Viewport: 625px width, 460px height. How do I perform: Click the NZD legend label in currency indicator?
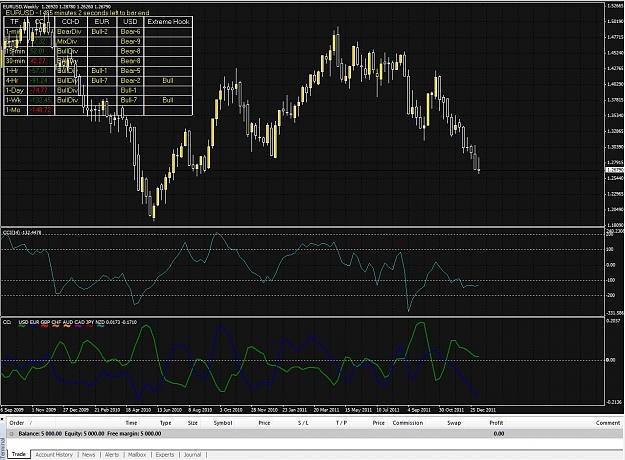pos(100,322)
